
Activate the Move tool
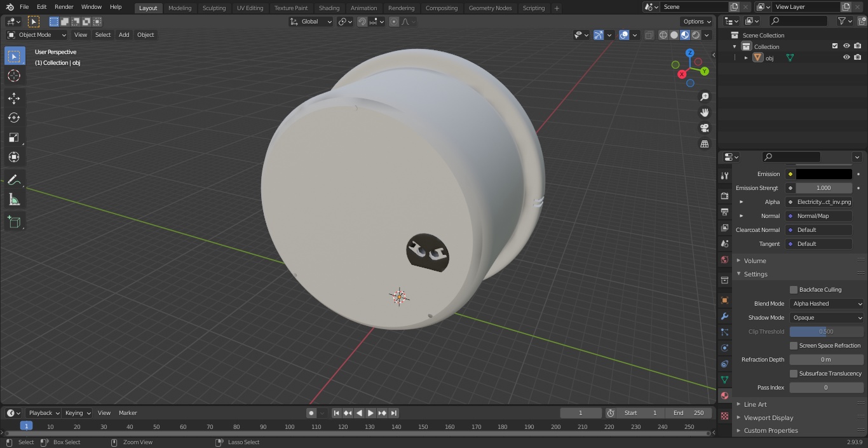14,98
